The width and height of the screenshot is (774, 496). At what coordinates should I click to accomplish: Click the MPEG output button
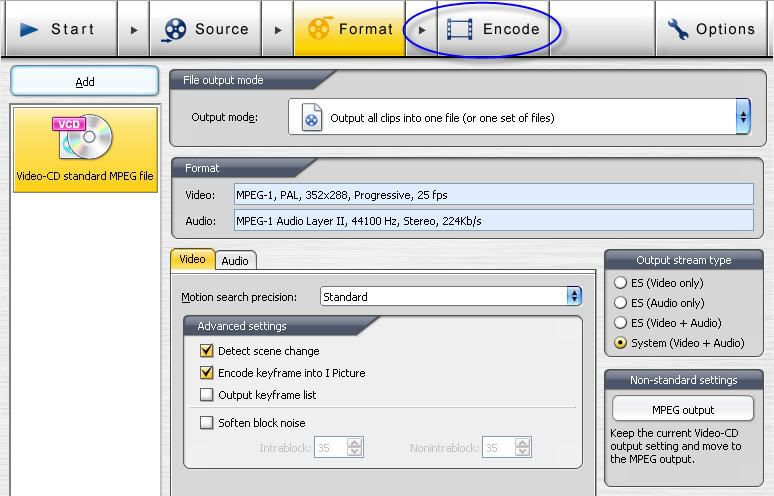683,410
